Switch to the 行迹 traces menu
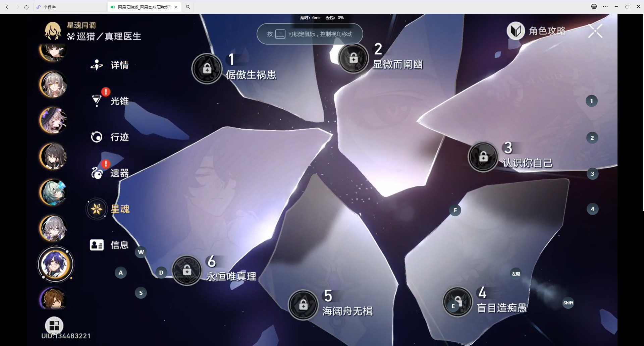The height and width of the screenshot is (346, 644). coord(110,137)
